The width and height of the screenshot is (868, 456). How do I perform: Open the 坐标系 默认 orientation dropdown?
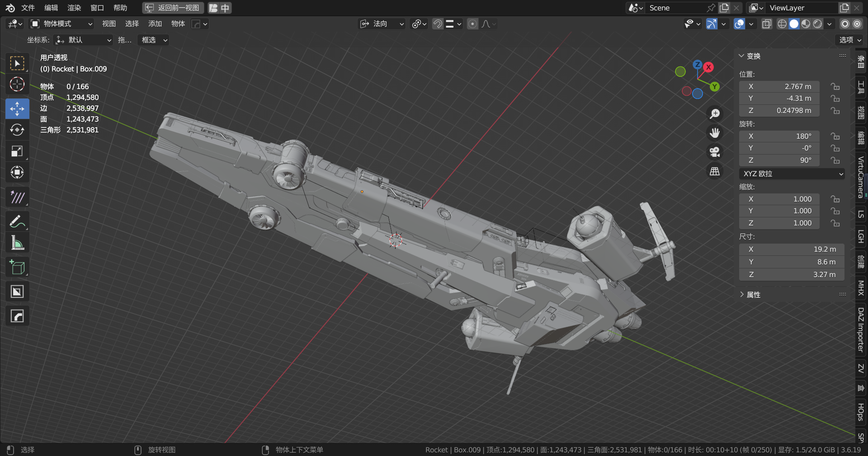pyautogui.click(x=83, y=40)
